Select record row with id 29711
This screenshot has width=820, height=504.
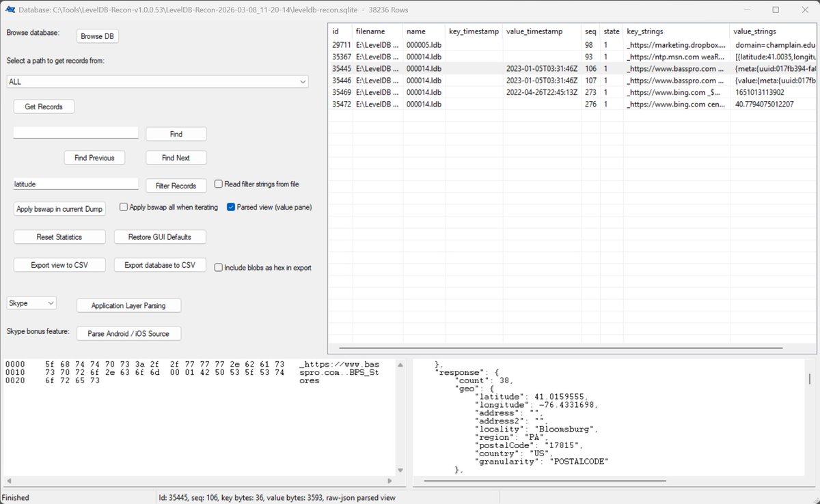pyautogui.click(x=573, y=44)
